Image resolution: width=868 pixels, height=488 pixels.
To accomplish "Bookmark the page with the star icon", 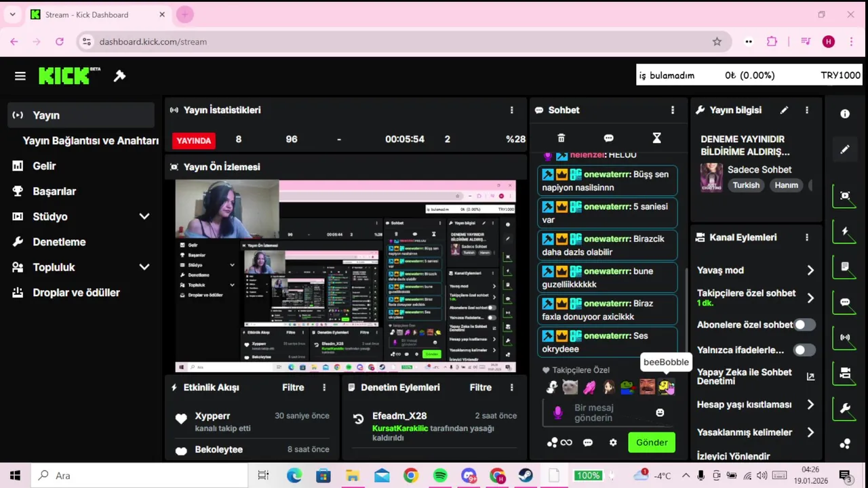I will pyautogui.click(x=717, y=41).
